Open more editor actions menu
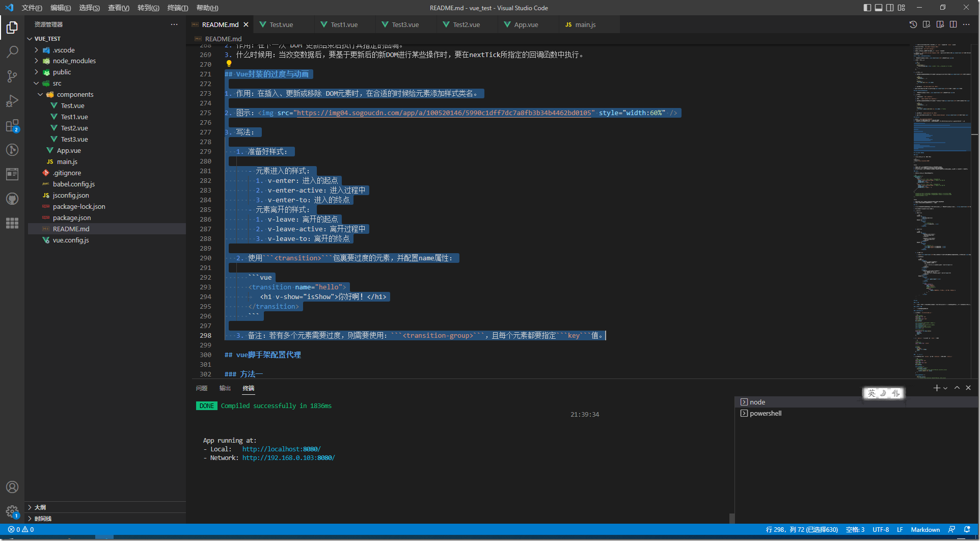This screenshot has height=541, width=980. tap(966, 24)
